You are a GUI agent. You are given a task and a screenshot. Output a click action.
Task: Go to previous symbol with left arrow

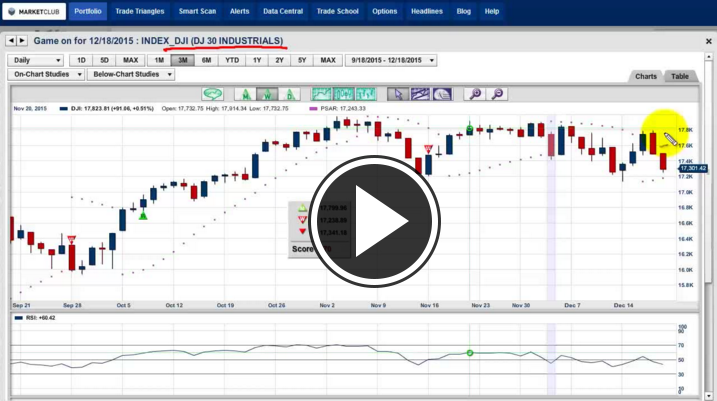[x=11, y=41]
